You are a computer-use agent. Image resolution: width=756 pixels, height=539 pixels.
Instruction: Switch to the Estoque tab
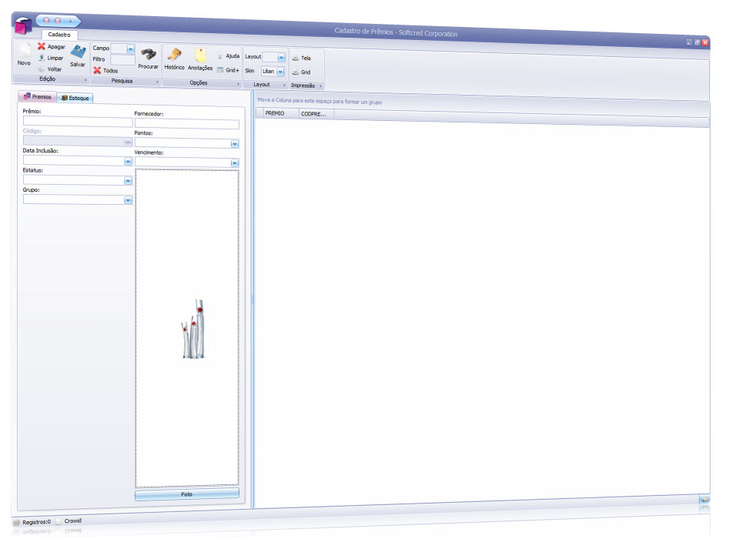(75, 98)
